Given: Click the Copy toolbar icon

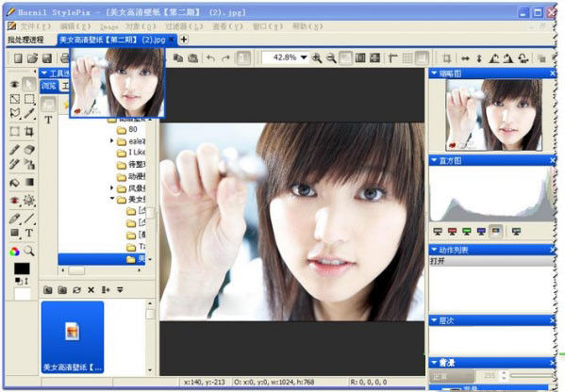Looking at the screenshot, I should pos(178,57).
